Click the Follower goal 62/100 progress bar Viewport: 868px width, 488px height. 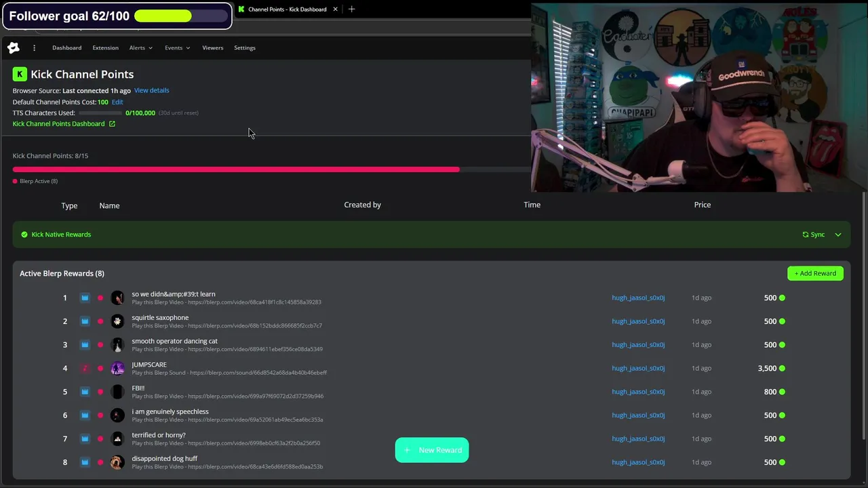[x=180, y=16]
